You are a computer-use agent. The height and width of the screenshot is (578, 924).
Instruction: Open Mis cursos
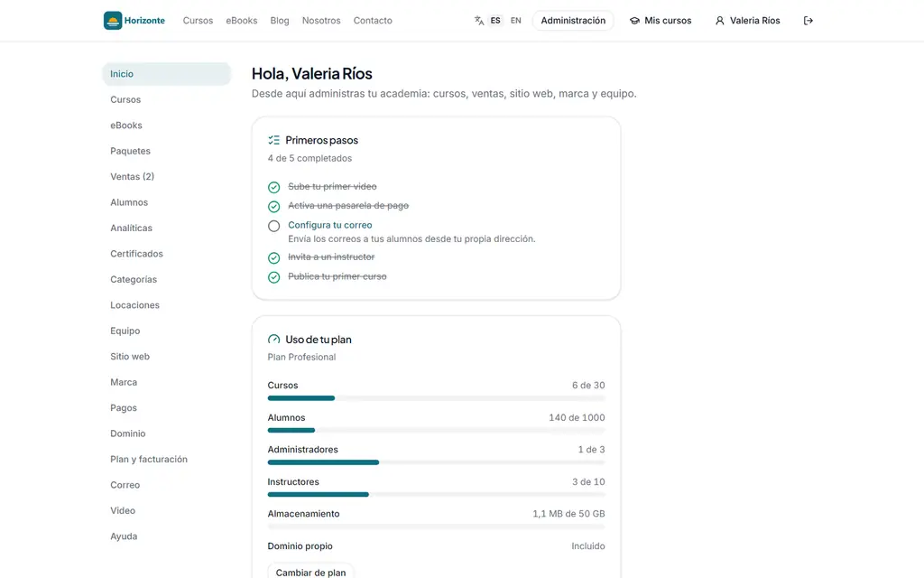(661, 21)
